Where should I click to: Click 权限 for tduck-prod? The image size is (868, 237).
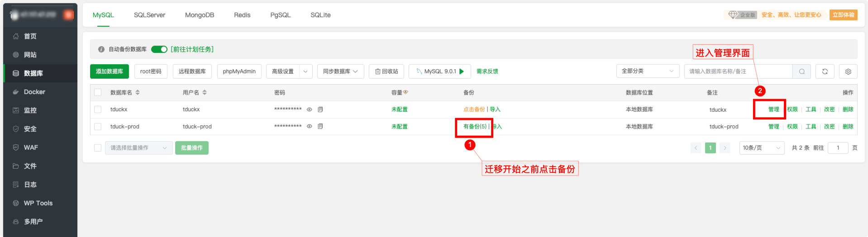pos(792,127)
